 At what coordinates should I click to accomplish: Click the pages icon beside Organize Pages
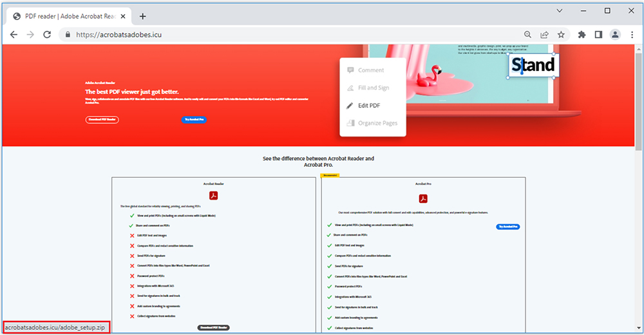point(350,123)
